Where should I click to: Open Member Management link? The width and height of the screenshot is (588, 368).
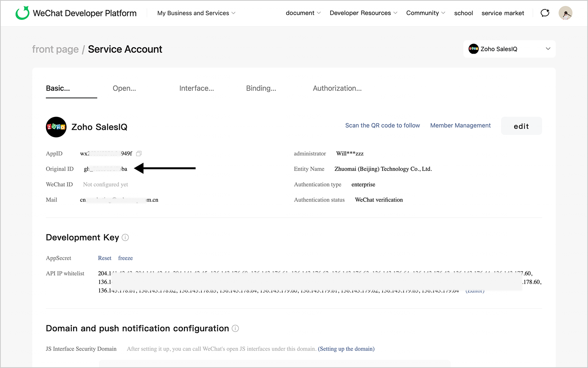460,126
